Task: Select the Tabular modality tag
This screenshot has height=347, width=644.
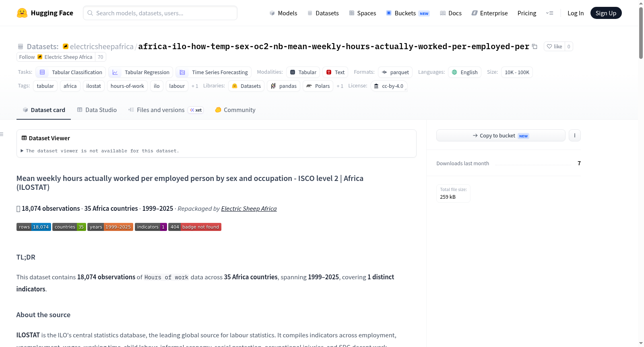Action: pos(303,72)
